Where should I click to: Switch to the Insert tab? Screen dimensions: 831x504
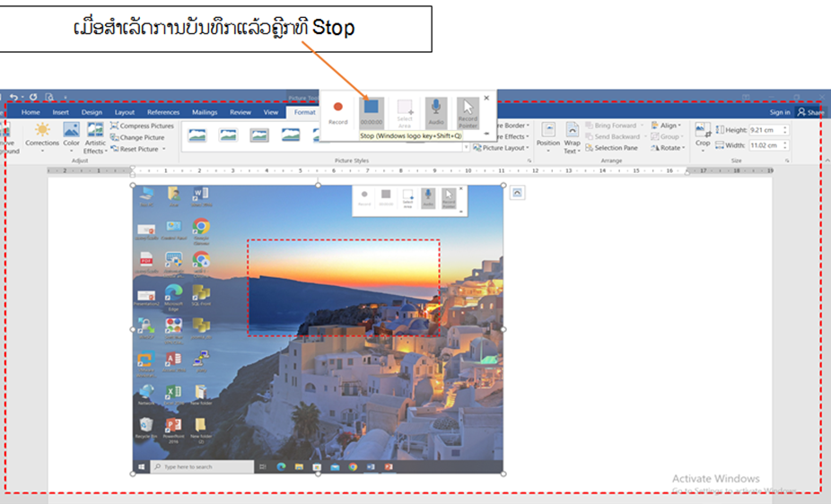pos(60,112)
